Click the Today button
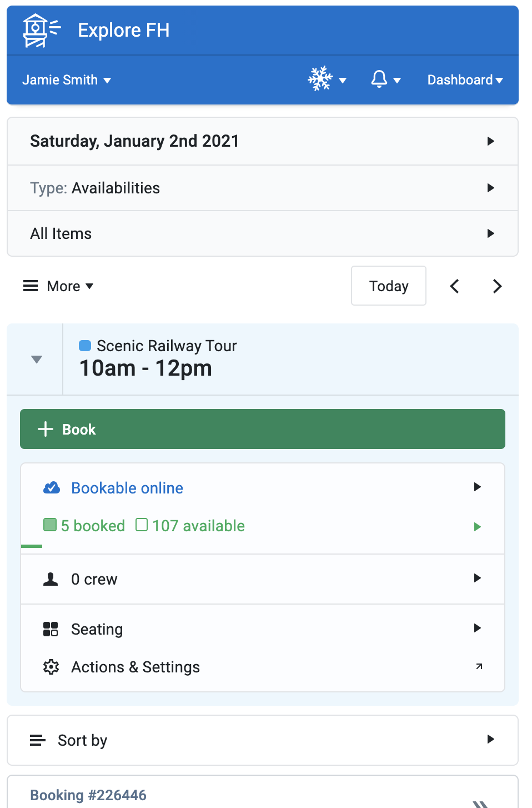This screenshot has width=532, height=808. pos(389,286)
